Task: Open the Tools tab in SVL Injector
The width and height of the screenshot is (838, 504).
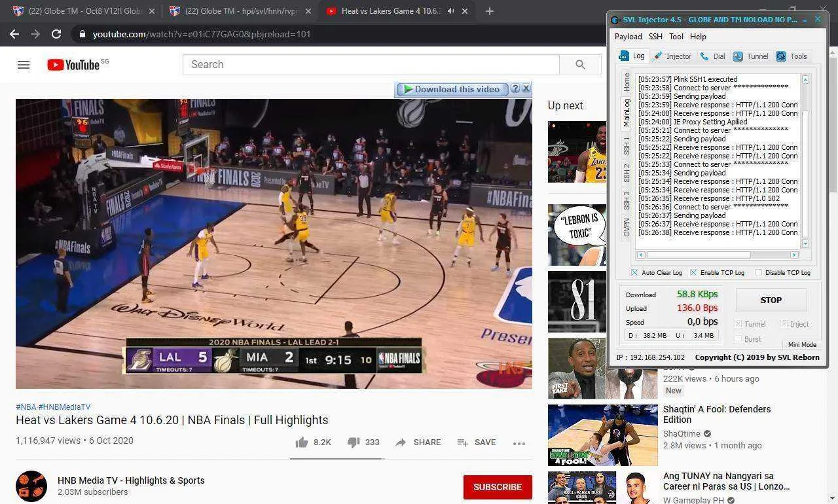Action: (x=792, y=56)
